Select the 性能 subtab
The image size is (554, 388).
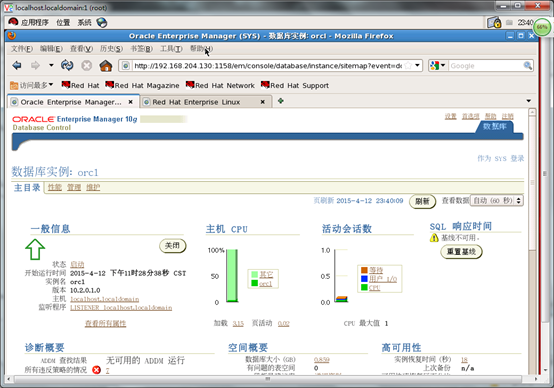[55, 187]
